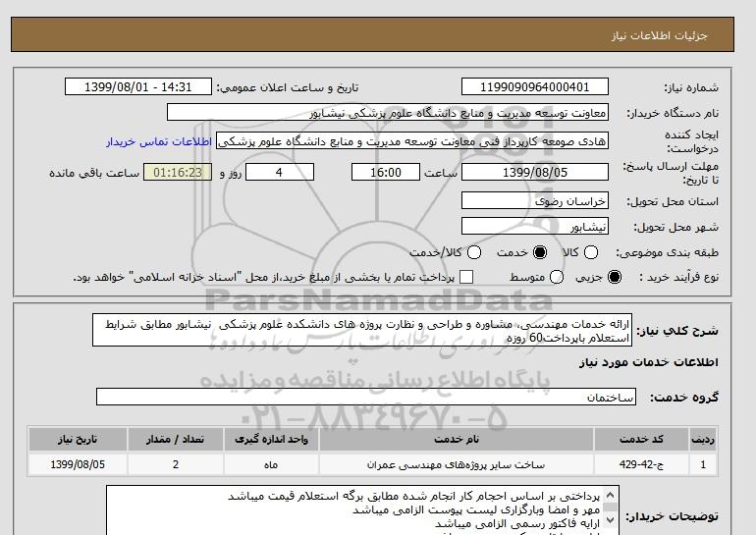Click the delivery province خراسان رضوی field
756x535 pixels.
point(535,200)
